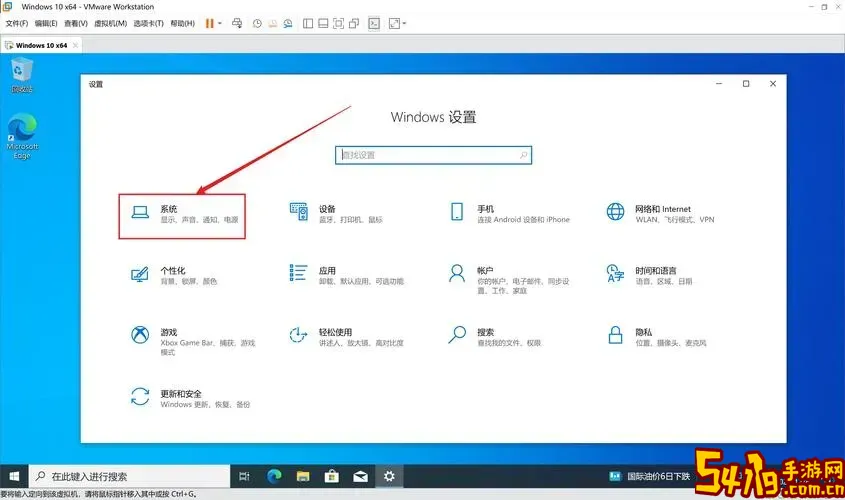Select the Recycle Bin desktop icon
This screenshot has width=845, height=500.
pyautogui.click(x=22, y=75)
